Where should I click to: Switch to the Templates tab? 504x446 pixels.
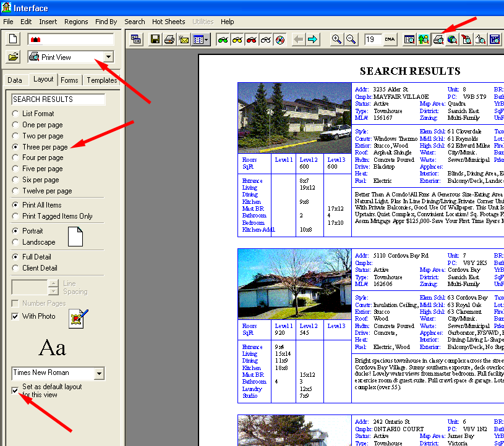(x=102, y=80)
